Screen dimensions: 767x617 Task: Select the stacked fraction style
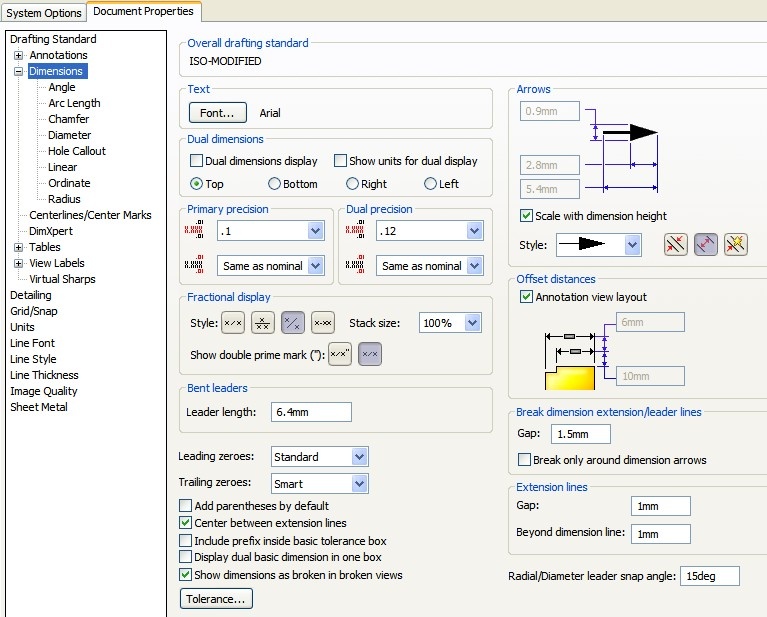(263, 323)
